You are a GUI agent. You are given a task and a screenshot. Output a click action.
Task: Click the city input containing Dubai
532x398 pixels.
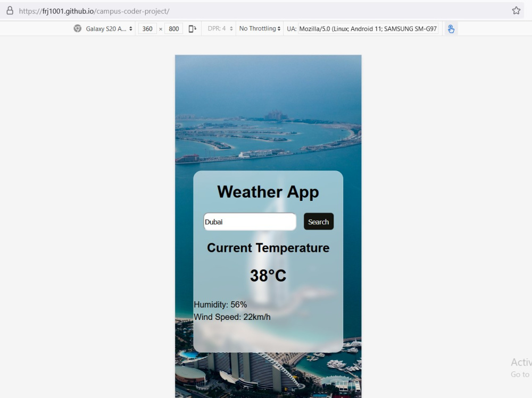pyautogui.click(x=250, y=222)
